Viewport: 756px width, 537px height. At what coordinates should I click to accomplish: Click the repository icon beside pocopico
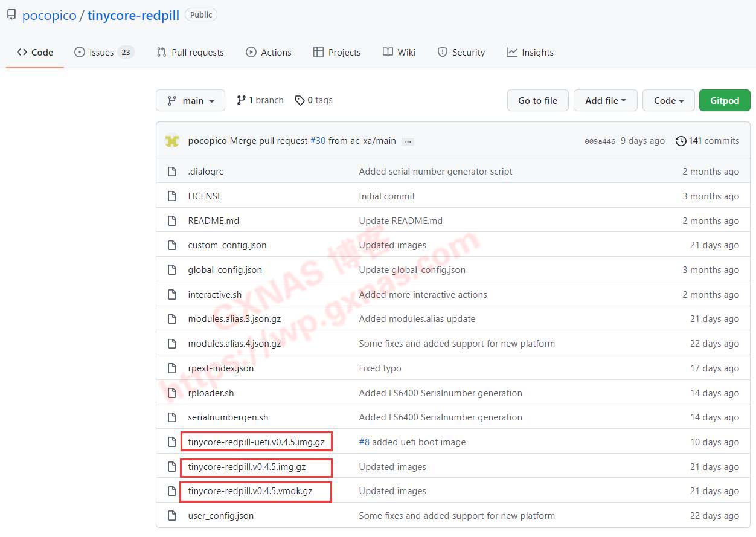point(11,15)
